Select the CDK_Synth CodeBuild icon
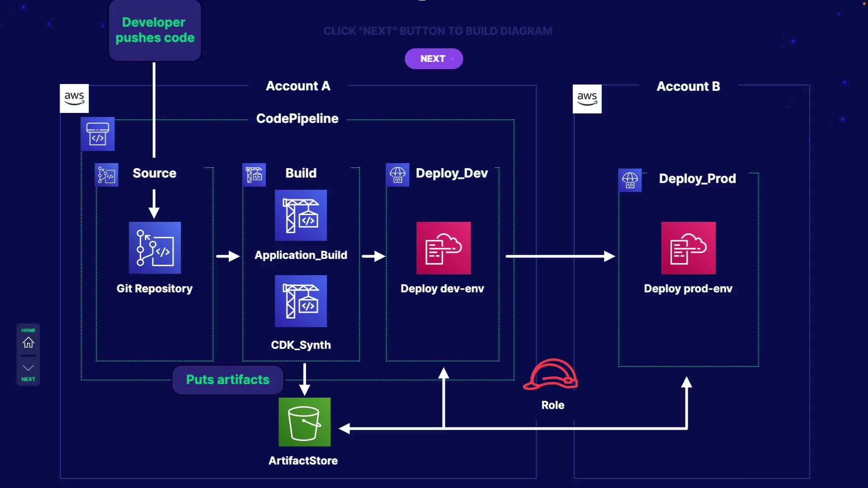The width and height of the screenshot is (868, 488). [x=301, y=301]
